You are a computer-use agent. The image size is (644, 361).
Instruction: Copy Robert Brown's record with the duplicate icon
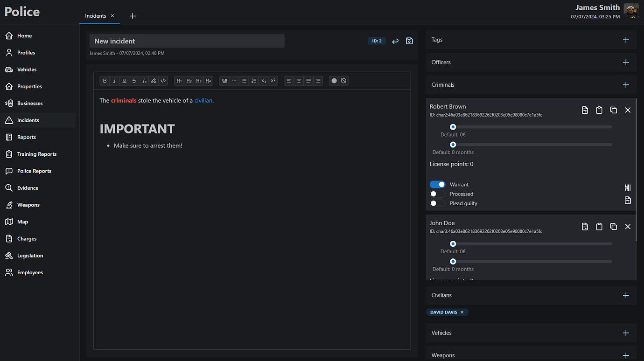[614, 110]
